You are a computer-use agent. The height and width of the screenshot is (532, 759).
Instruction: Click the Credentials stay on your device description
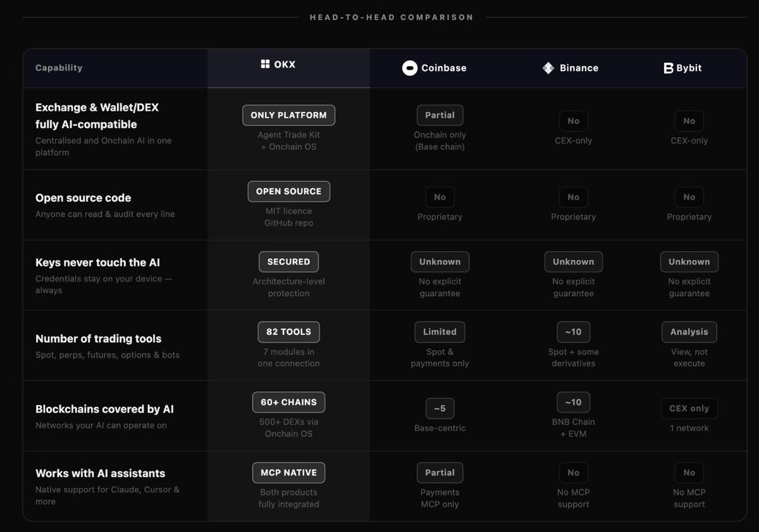tap(104, 284)
